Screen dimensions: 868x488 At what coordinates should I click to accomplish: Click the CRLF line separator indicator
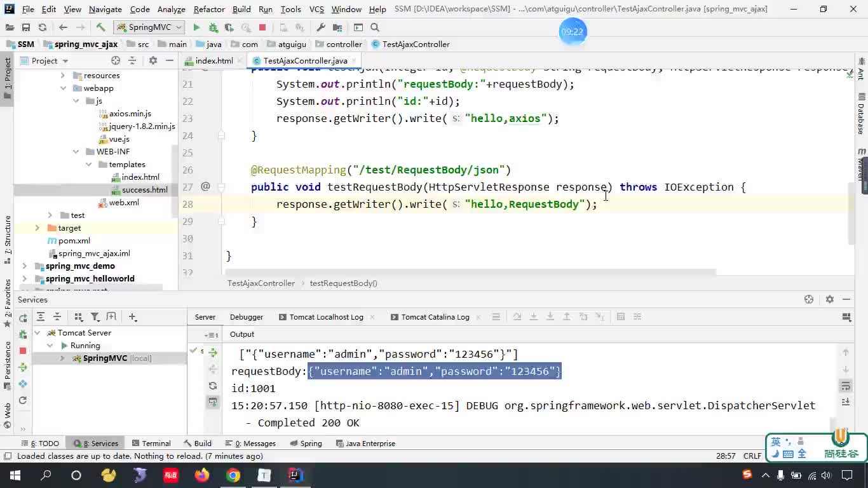(x=752, y=456)
